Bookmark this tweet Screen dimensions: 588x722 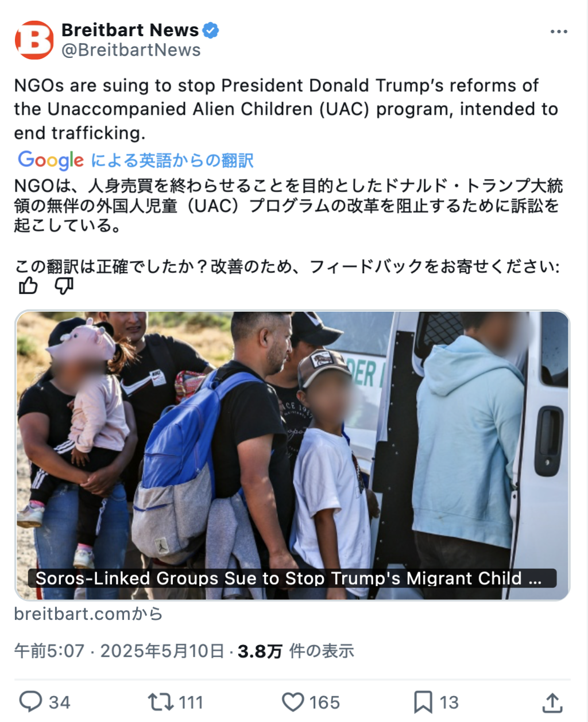pos(423,702)
